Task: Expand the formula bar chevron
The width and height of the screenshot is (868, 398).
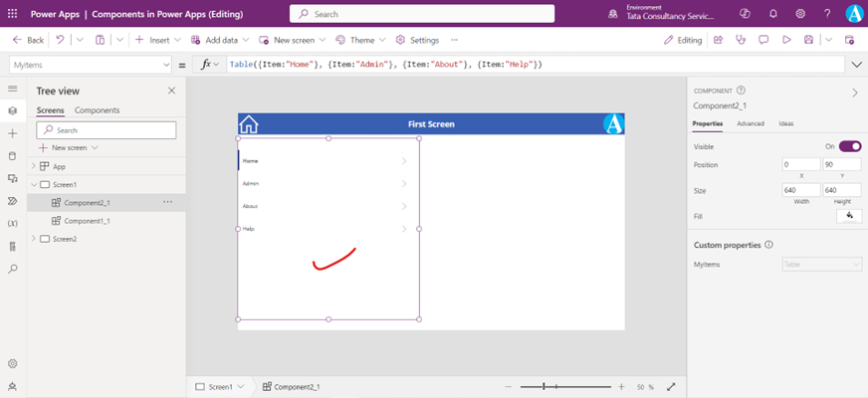Action: pyautogui.click(x=857, y=65)
